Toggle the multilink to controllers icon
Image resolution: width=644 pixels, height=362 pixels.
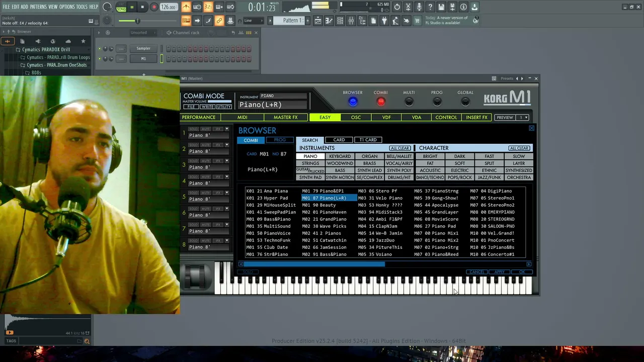(x=219, y=21)
